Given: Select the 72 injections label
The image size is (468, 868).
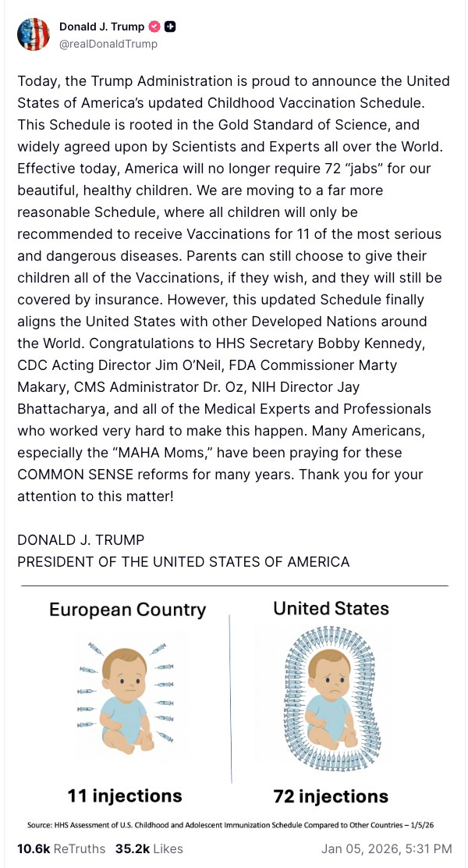Looking at the screenshot, I should click(340, 796).
